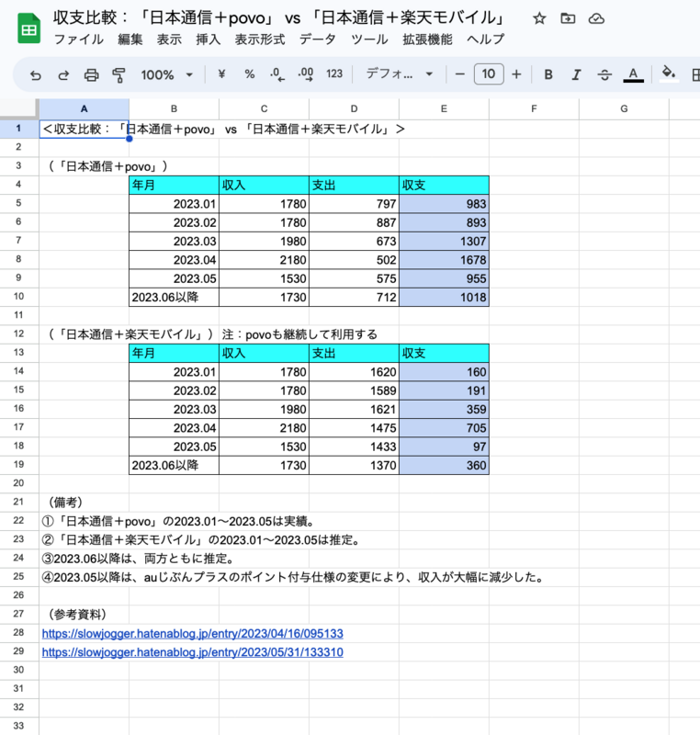This screenshot has height=735, width=700.
Task: Select column B header
Action: point(174,108)
